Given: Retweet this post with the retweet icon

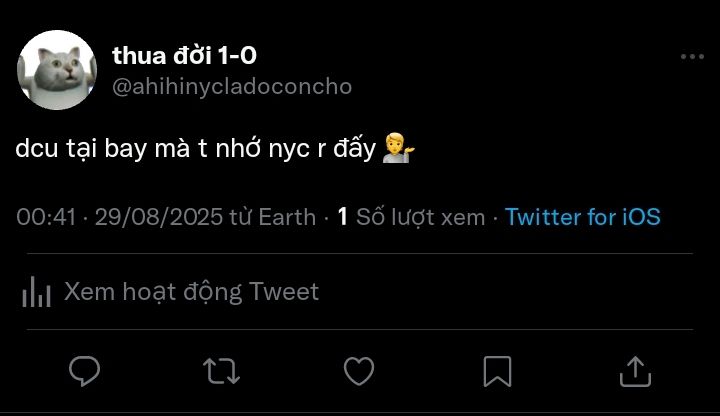Looking at the screenshot, I should coord(221,371).
